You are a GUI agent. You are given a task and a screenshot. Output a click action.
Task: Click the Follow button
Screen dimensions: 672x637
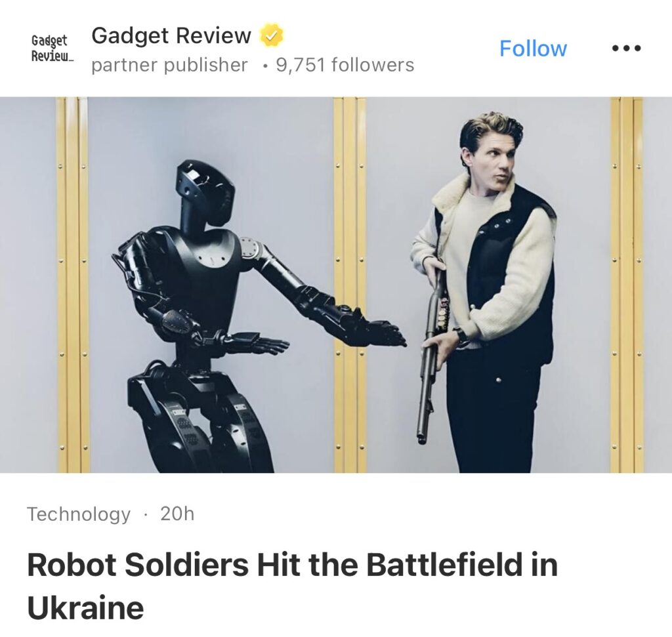(x=533, y=49)
